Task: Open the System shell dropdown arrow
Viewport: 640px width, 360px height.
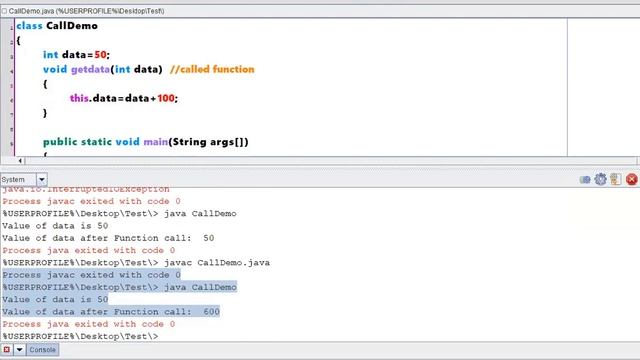Action: [42, 180]
